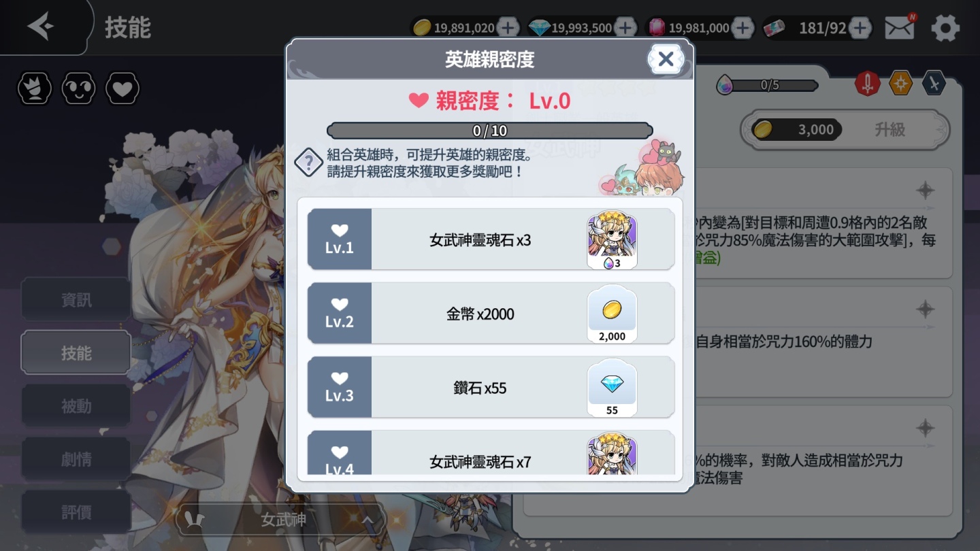This screenshot has height=551, width=980.
Task: Switch to the 資訊 tab
Action: [76, 300]
